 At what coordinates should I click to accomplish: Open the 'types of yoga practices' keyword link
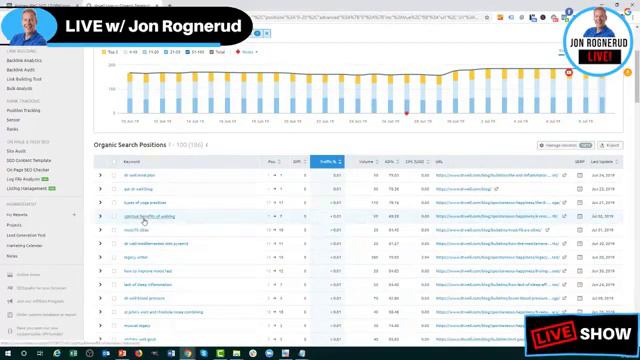tap(145, 202)
